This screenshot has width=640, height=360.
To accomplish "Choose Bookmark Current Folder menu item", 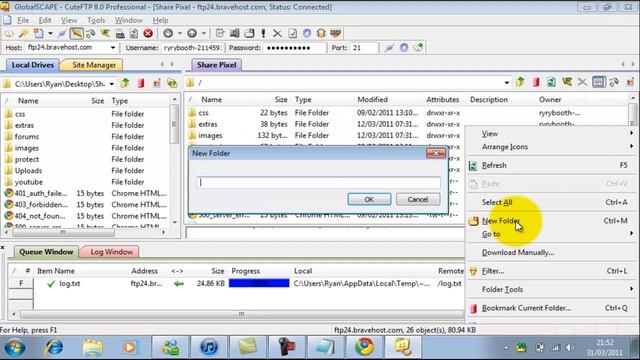I will click(x=551, y=308).
